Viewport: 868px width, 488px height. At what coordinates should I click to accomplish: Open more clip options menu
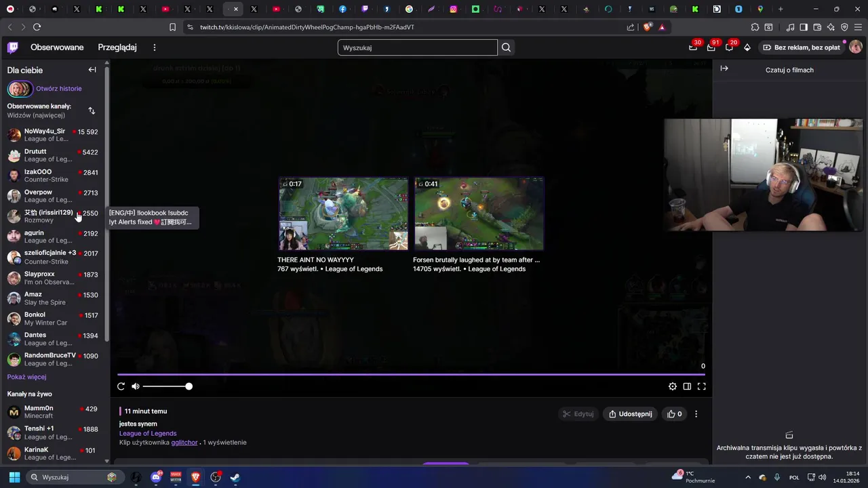(x=696, y=414)
